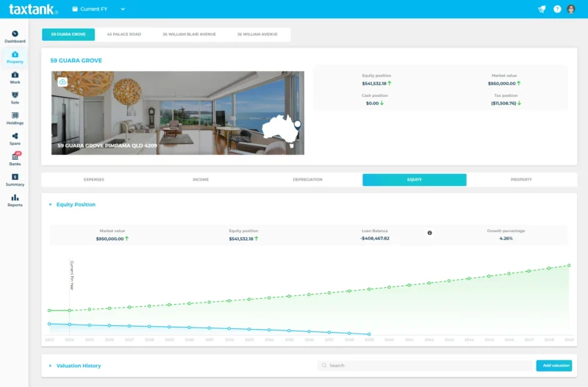Open the Summary sidebar section
588x387 pixels.
15,180
